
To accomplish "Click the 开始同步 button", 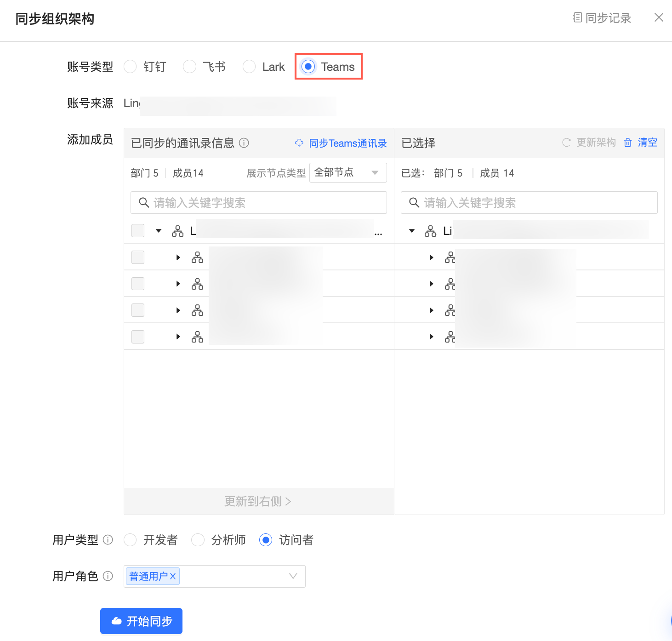I will [141, 621].
